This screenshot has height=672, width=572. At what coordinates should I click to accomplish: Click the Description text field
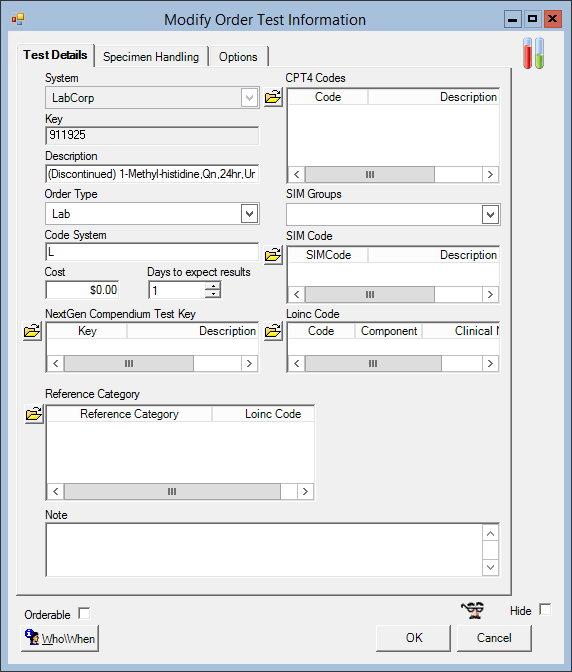152,174
